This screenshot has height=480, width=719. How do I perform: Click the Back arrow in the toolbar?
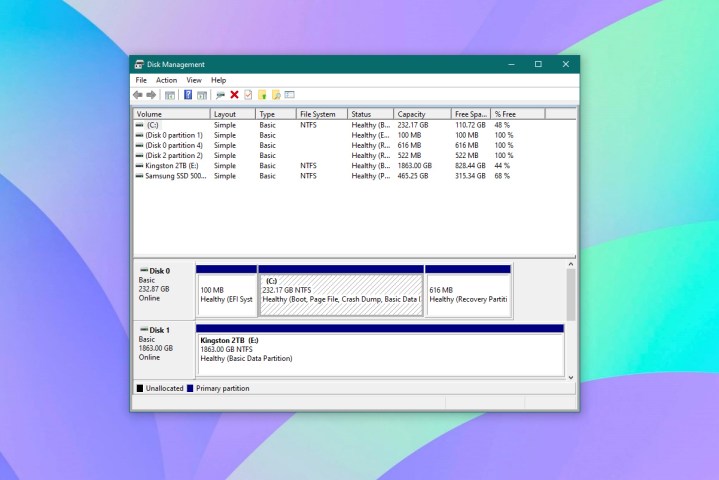coord(138,95)
